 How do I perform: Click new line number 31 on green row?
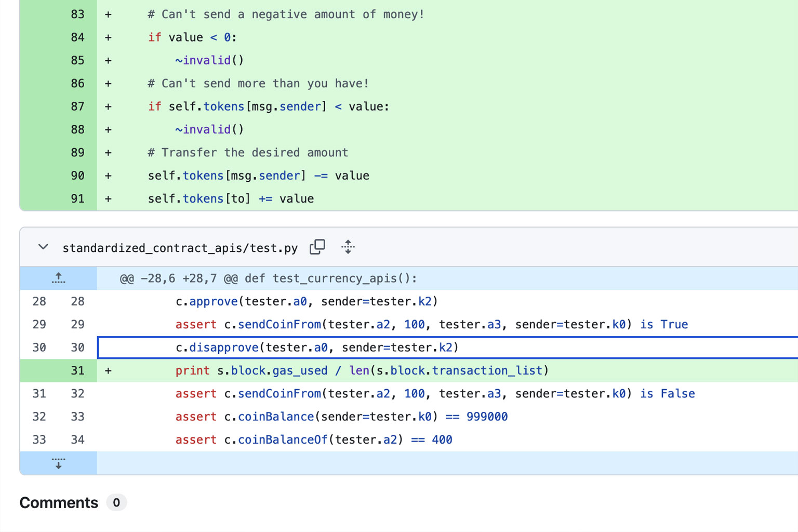click(77, 370)
